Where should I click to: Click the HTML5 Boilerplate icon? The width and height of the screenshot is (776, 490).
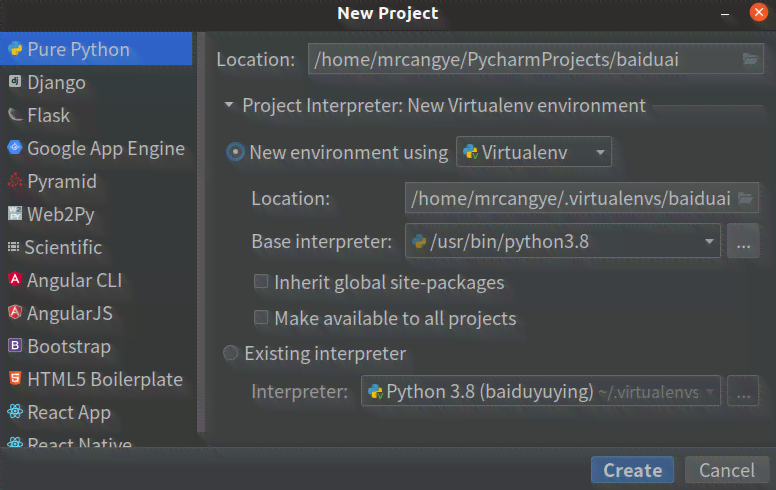pos(15,379)
